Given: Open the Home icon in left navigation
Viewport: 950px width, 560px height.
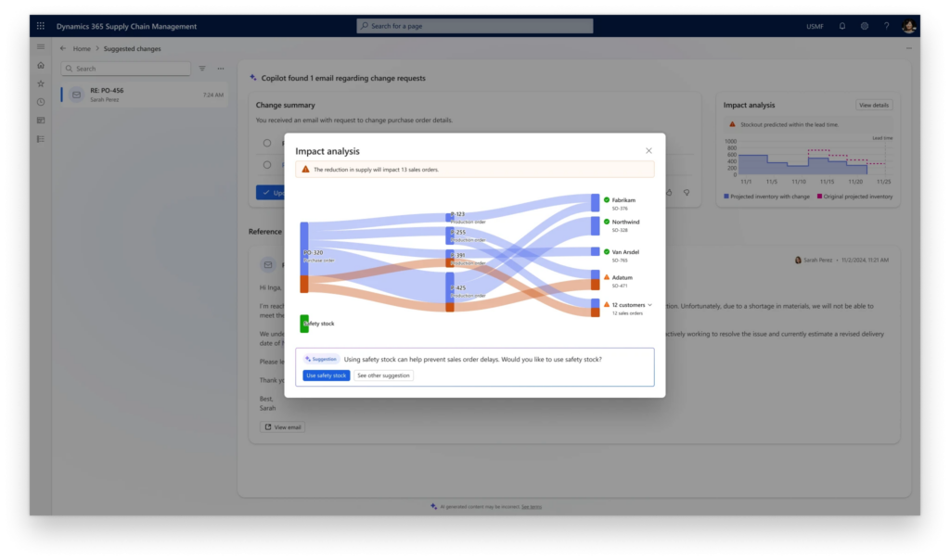Looking at the screenshot, I should pyautogui.click(x=40, y=66).
